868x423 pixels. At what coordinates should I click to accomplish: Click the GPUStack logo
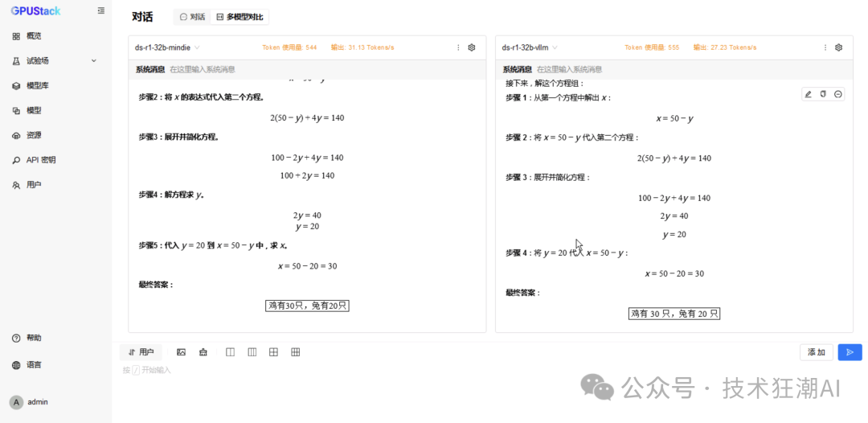(x=36, y=10)
